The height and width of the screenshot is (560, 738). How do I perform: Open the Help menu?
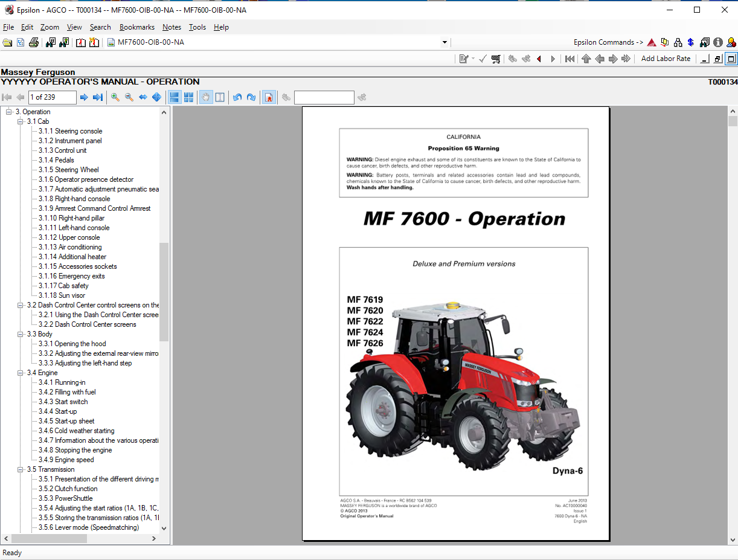point(221,27)
